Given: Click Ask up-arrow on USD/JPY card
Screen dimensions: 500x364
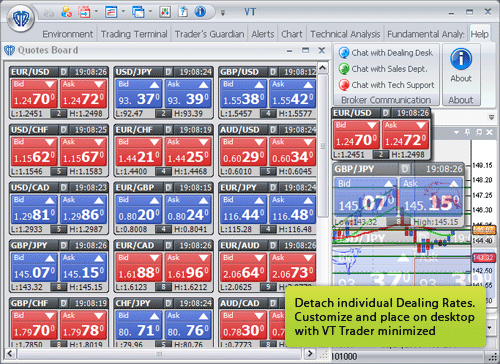Looking at the screenshot, I should 203,85.
